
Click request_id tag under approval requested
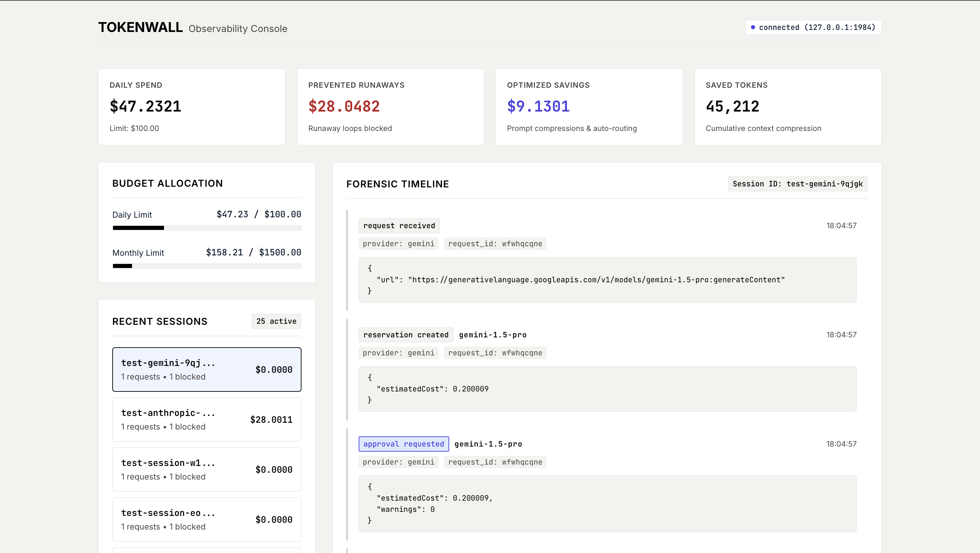coord(495,462)
